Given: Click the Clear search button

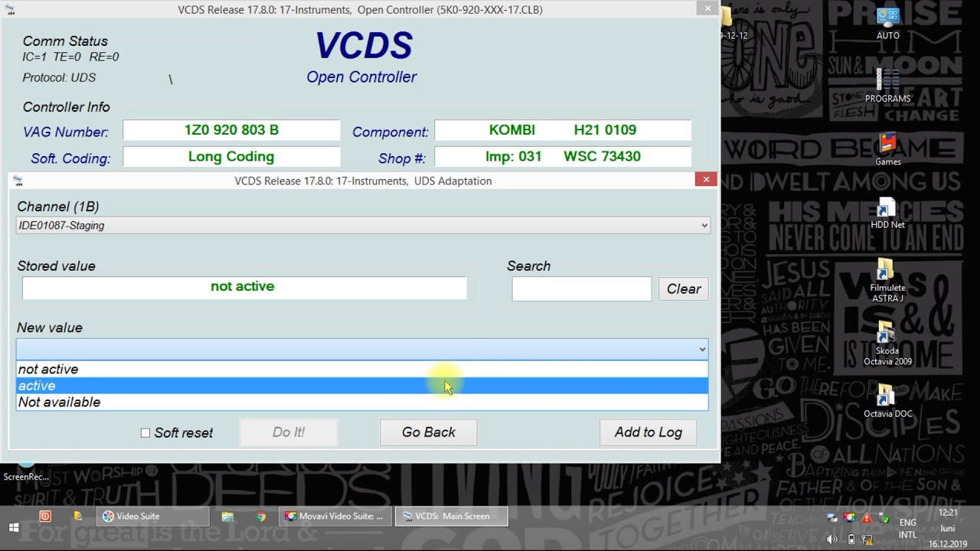Looking at the screenshot, I should pyautogui.click(x=684, y=289).
